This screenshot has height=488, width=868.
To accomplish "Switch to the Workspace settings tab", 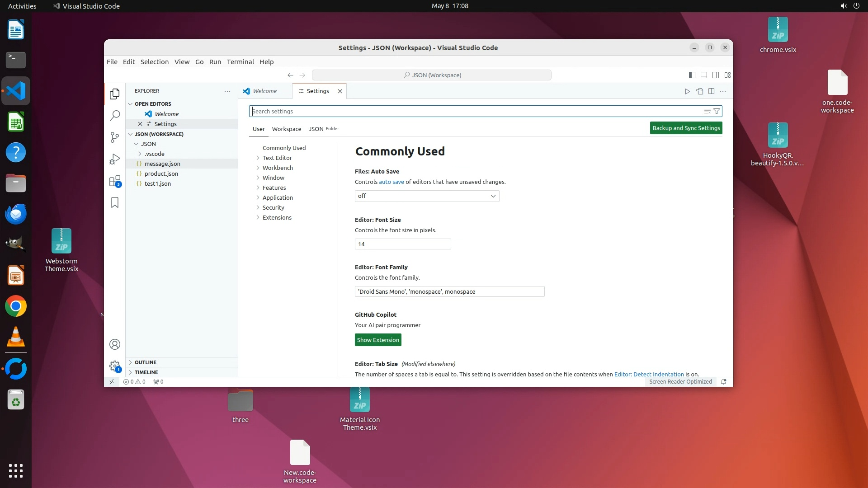I will pyautogui.click(x=286, y=129).
